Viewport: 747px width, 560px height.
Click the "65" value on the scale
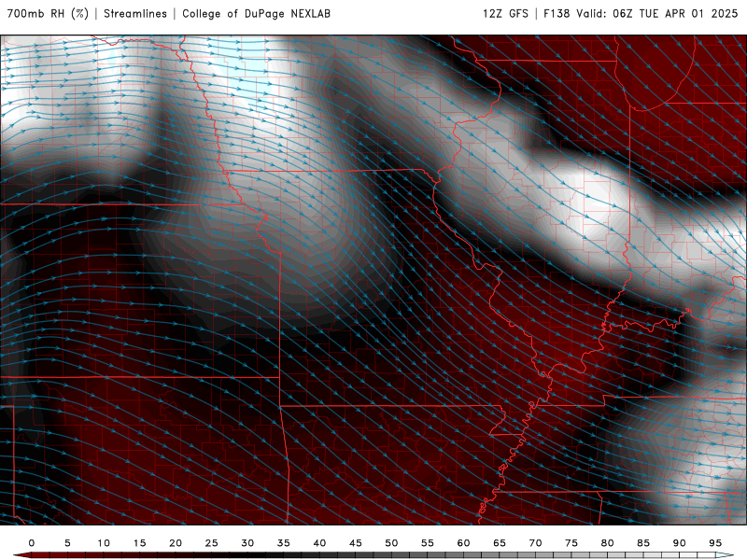(x=500, y=543)
